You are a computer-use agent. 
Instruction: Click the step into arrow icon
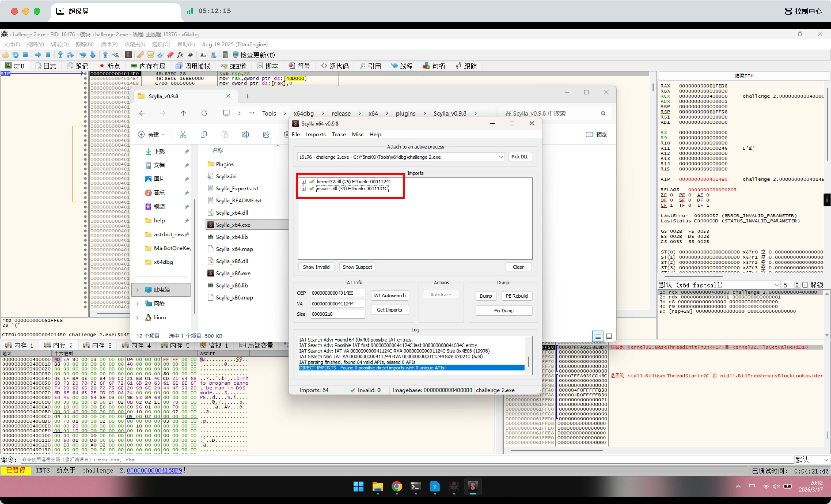pyautogui.click(x=60, y=55)
